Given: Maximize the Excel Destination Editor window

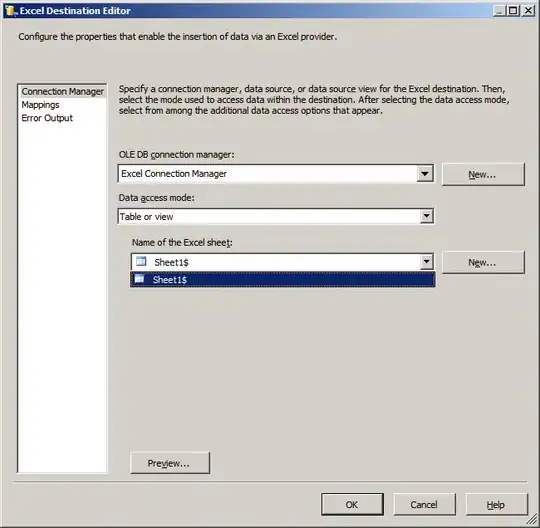Looking at the screenshot, I should point(513,11).
